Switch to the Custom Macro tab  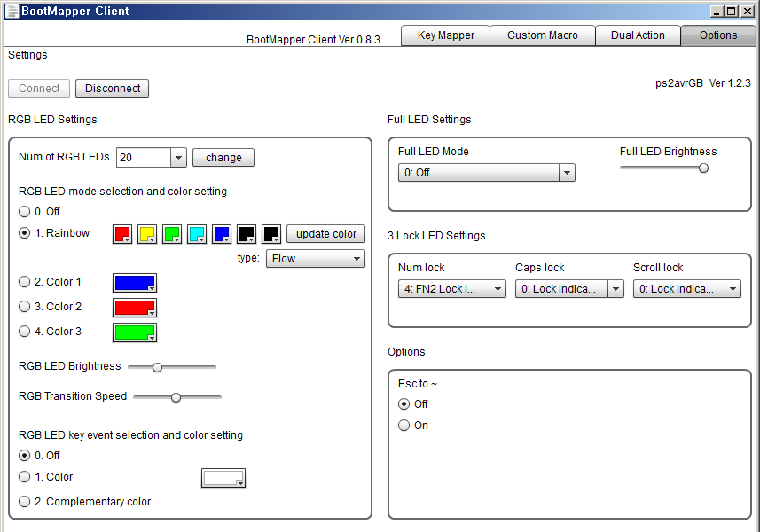pyautogui.click(x=542, y=35)
